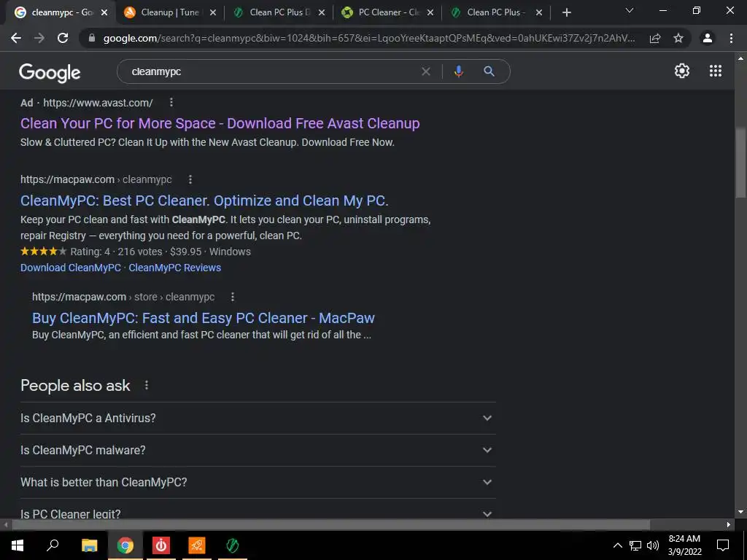View site info via padlock icon
This screenshot has height=560, width=747.
point(92,38)
